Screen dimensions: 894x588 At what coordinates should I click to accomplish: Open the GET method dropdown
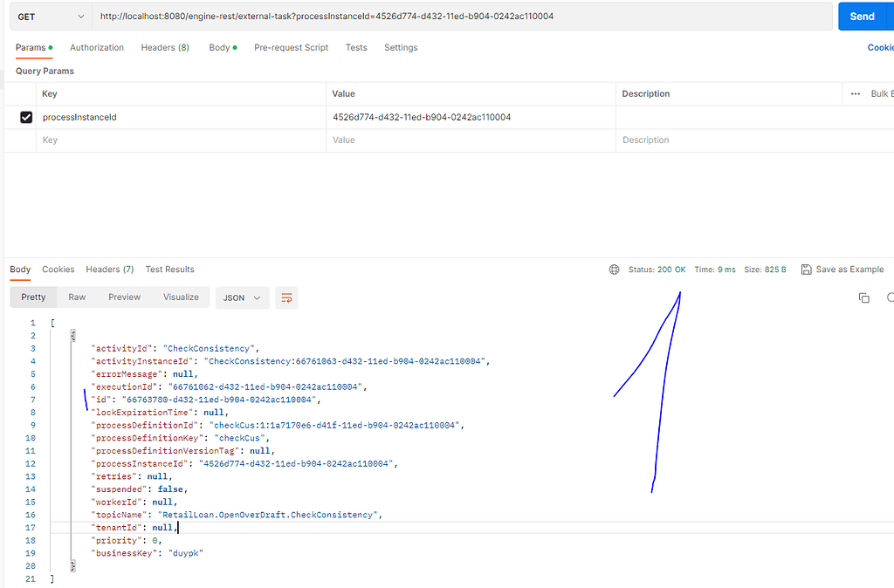pos(51,17)
